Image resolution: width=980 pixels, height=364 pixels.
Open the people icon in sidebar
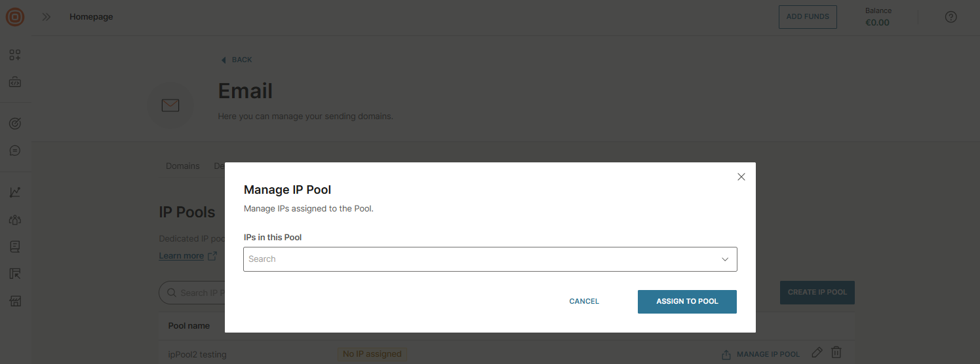pyautogui.click(x=15, y=220)
